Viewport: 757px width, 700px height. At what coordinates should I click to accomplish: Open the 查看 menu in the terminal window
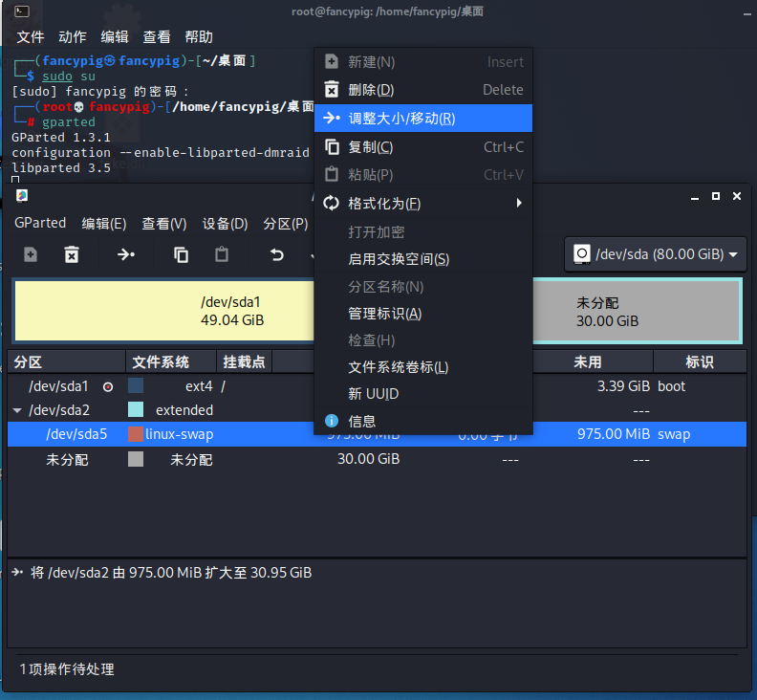[157, 36]
